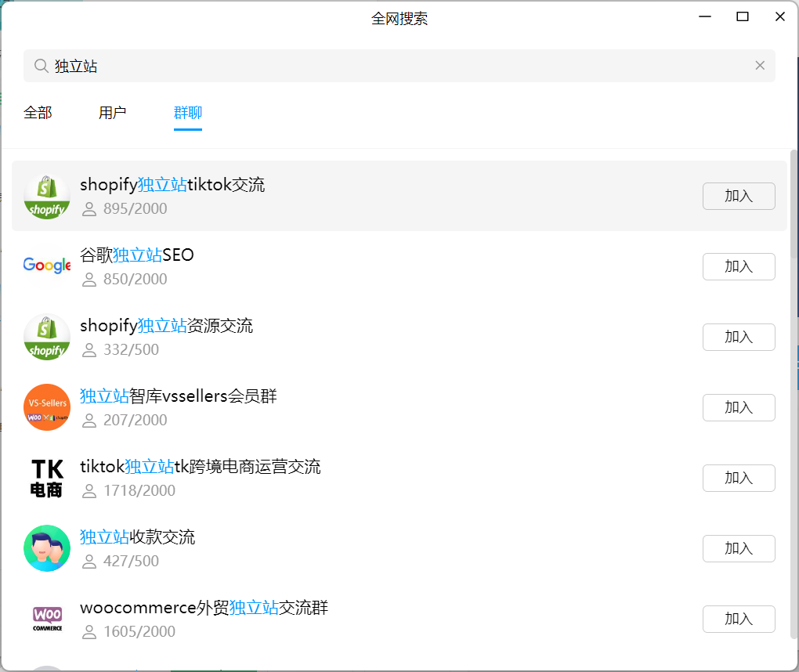The height and width of the screenshot is (672, 799).
Task: Select the 群聊 tab
Action: 188,113
